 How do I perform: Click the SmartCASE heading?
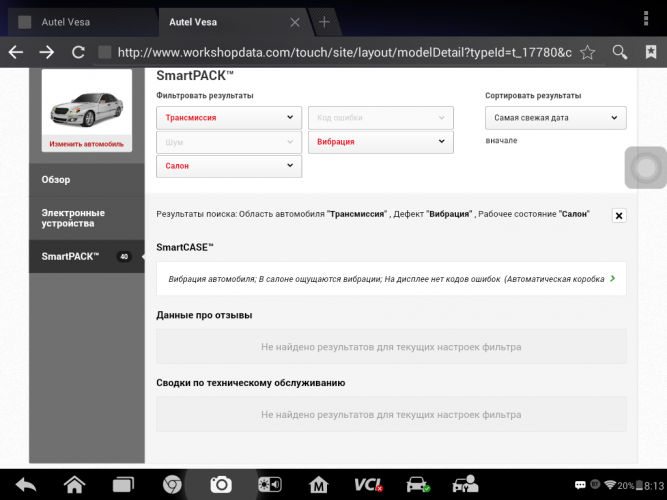pos(185,247)
